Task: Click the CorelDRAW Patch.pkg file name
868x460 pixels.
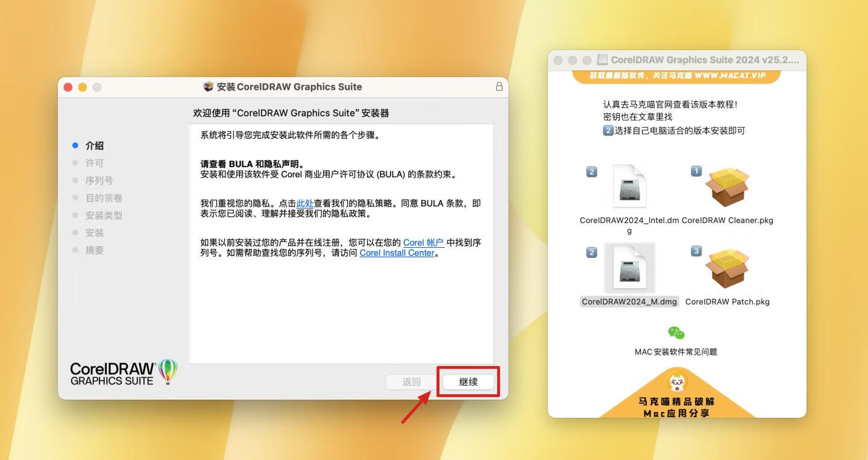Action: click(x=728, y=301)
